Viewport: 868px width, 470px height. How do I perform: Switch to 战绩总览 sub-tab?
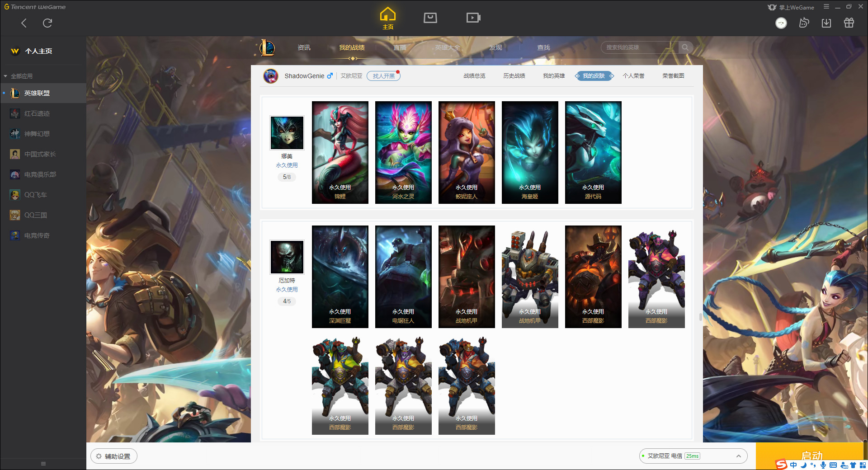pos(474,76)
